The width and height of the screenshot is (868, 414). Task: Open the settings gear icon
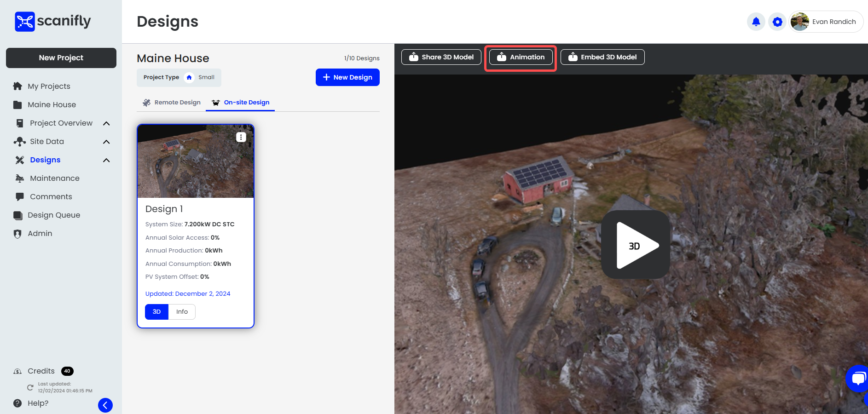pos(777,22)
